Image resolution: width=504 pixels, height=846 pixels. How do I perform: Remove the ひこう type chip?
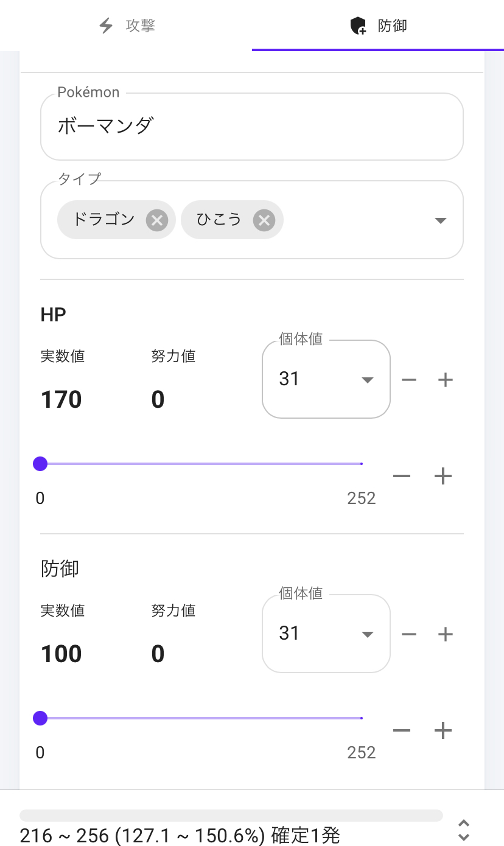click(264, 220)
